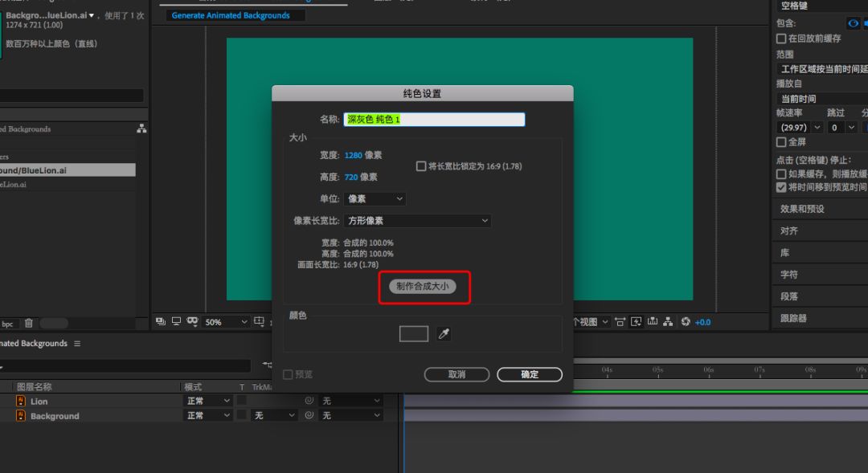
Task: Open the 50% magnification dropdown
Action: pyautogui.click(x=226, y=322)
